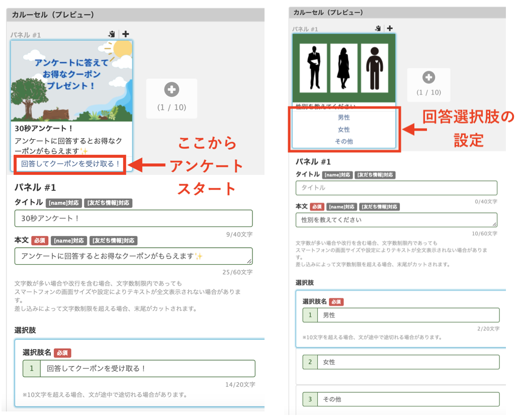Click the plus icon to add a new panel
The width and height of the screenshot is (520, 420).
point(125,34)
